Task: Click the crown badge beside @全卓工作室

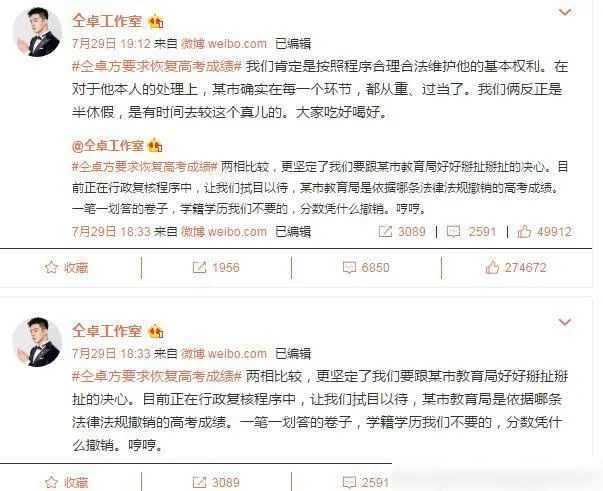Action: click(x=155, y=146)
